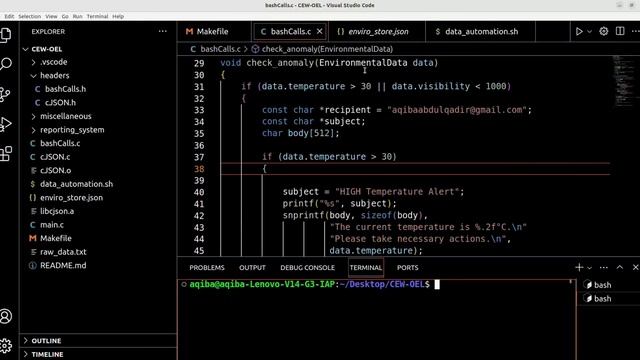Select libcjson.a in the explorer
Screen dimensions: 640x360
click(x=98, y=211)
